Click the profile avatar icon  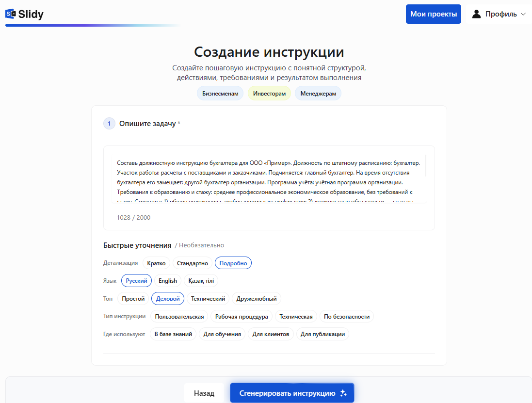coord(476,14)
